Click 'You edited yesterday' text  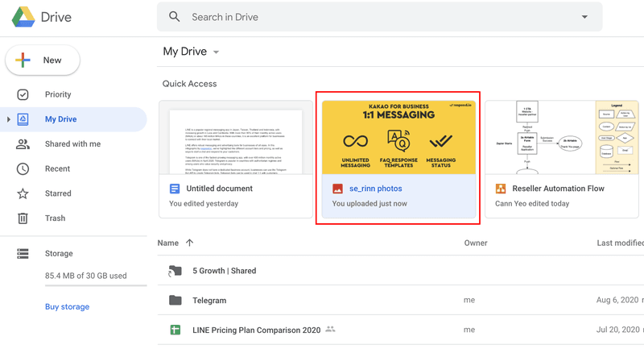[204, 203]
